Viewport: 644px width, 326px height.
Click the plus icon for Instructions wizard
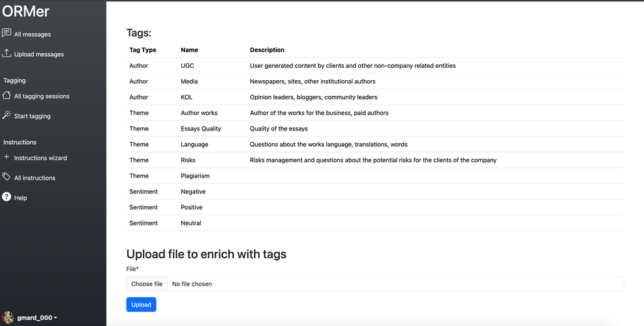click(7, 157)
